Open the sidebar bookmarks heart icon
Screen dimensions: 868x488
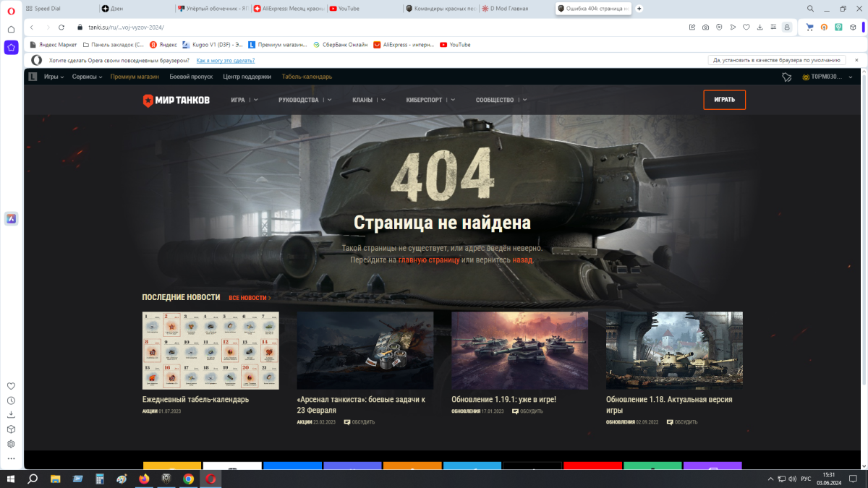[11, 386]
